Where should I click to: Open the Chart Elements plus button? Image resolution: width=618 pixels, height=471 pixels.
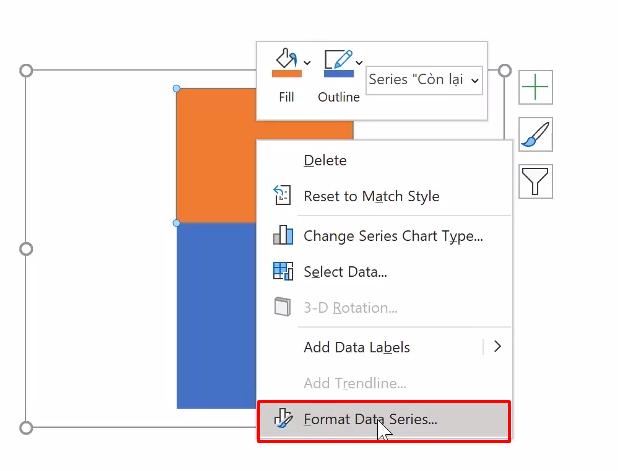(536, 87)
